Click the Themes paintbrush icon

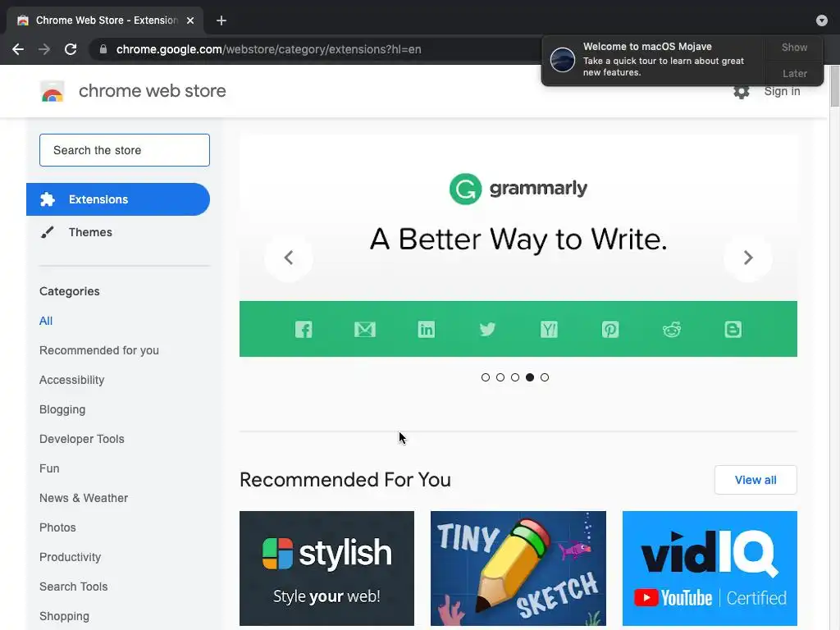(47, 232)
